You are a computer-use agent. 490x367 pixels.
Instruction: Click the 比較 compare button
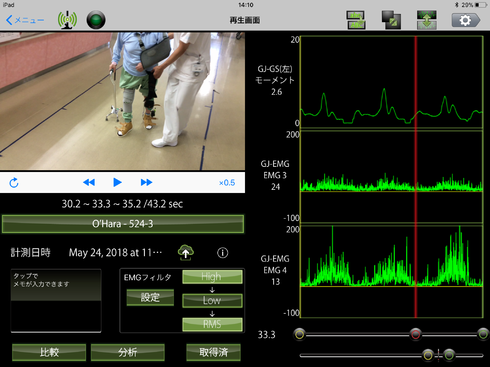point(49,352)
